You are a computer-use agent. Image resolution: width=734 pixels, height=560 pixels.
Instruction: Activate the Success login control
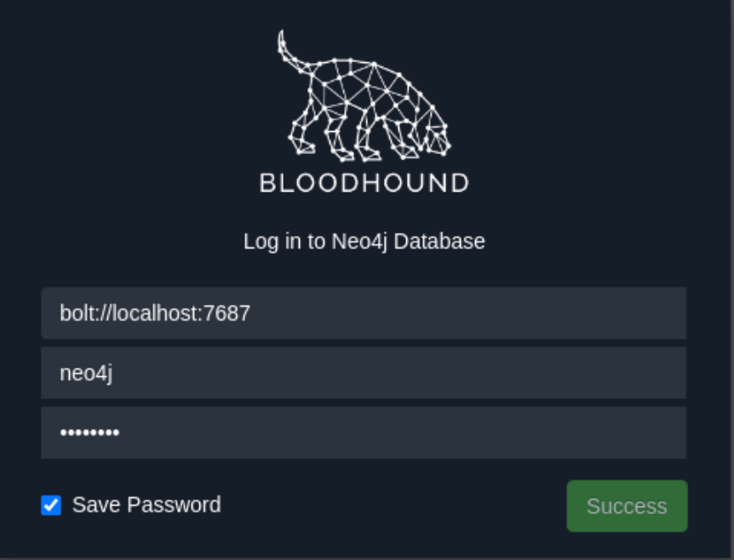pyautogui.click(x=627, y=505)
